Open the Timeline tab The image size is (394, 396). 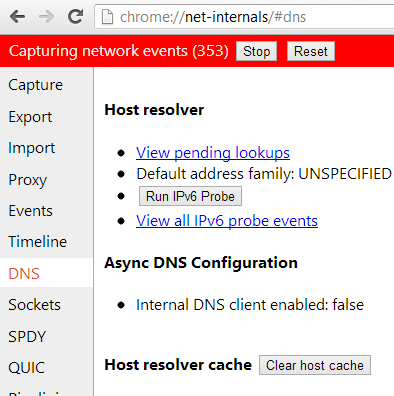[x=38, y=242]
